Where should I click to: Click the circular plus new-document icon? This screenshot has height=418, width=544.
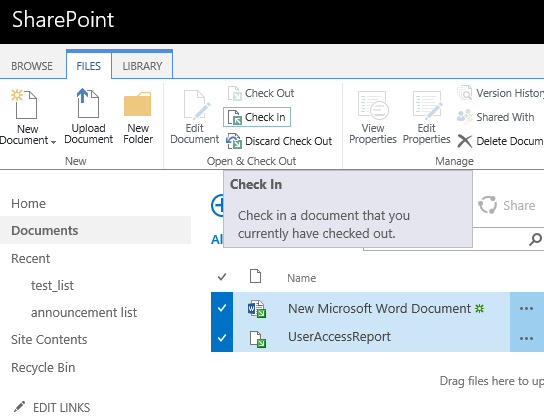(218, 205)
